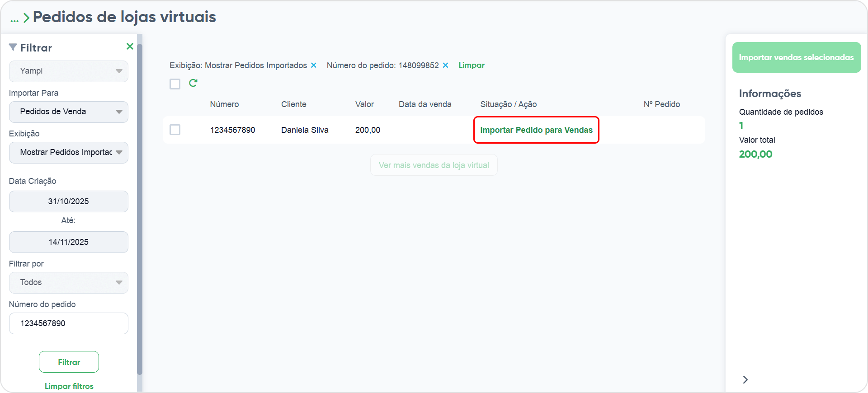
Task: Click the Situação / Ação column header
Action: (509, 104)
